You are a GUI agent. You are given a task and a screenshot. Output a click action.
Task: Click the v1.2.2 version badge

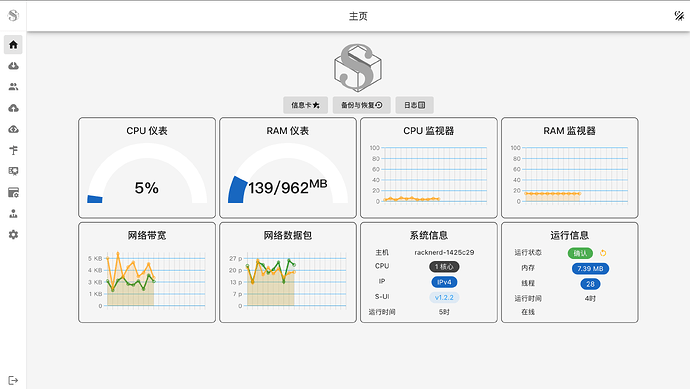pyautogui.click(x=444, y=297)
